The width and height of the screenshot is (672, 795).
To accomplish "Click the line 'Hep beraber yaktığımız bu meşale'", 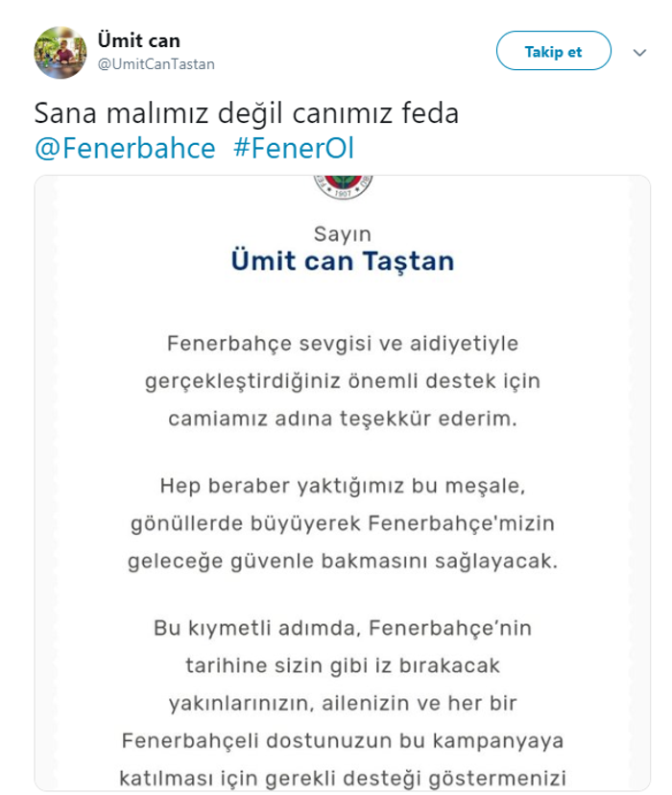I will click(342, 488).
